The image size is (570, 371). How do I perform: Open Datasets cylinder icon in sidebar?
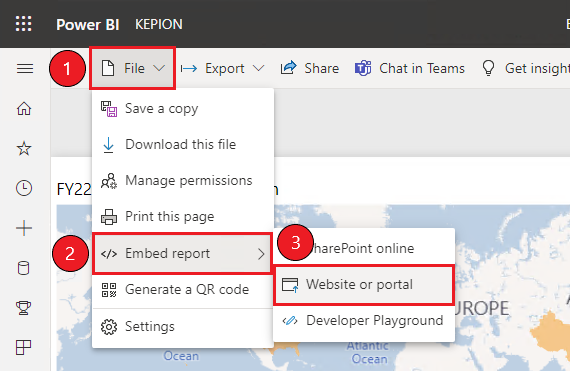click(24, 268)
